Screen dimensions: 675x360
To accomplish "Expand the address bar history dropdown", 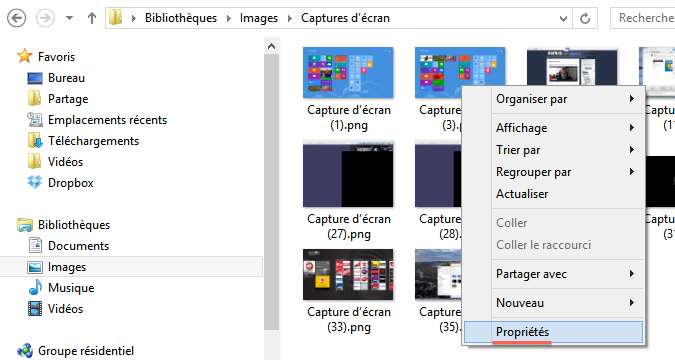I will point(563,19).
